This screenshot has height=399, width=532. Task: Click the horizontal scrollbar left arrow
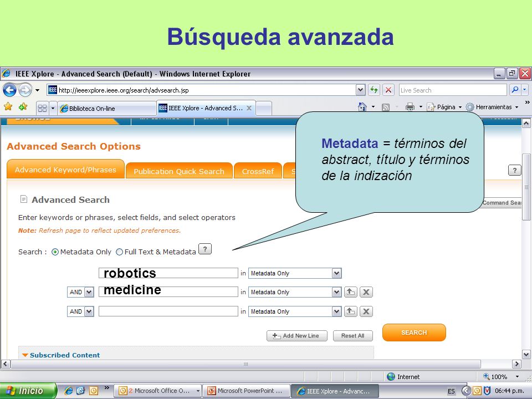click(x=5, y=364)
